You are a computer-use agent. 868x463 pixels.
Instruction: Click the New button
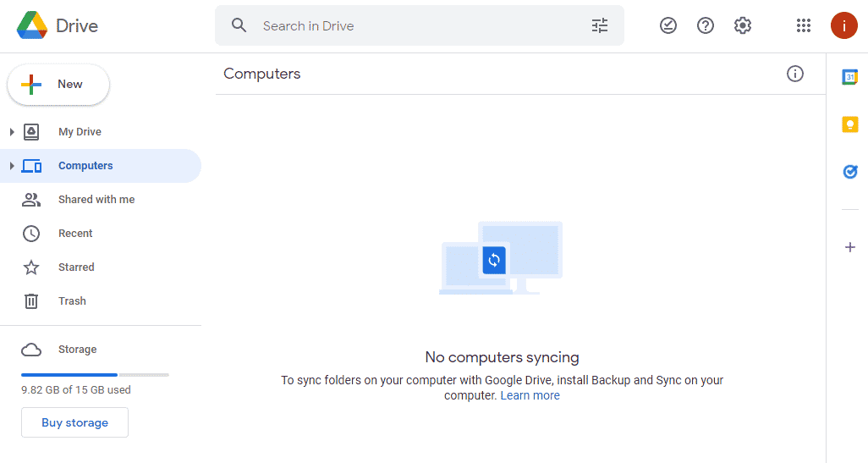coord(58,84)
